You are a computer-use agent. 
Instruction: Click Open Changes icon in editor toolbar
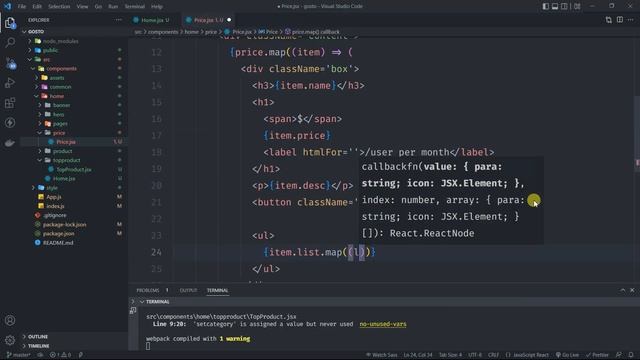pyautogui.click(x=609, y=20)
